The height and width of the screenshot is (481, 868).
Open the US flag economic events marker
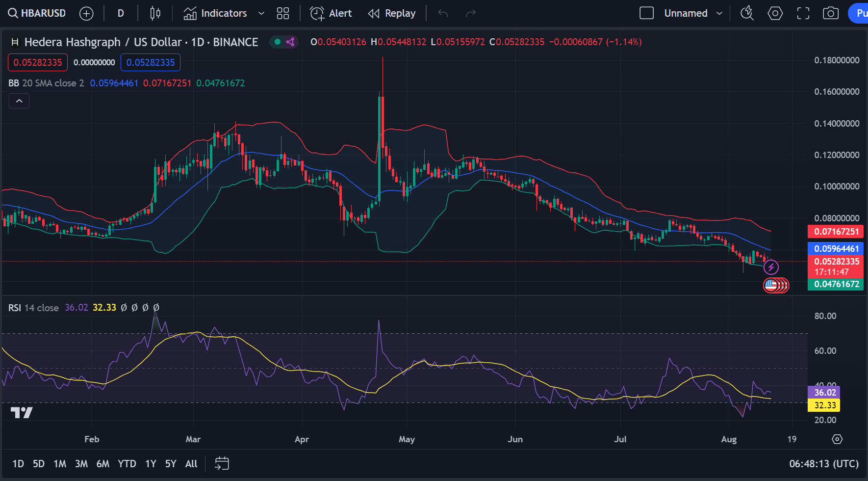[x=771, y=285]
